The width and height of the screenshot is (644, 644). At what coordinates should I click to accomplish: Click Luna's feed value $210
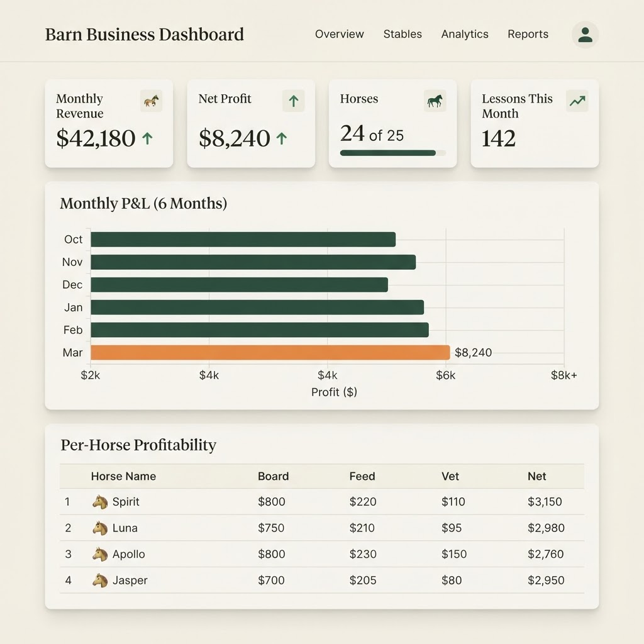pyautogui.click(x=362, y=528)
